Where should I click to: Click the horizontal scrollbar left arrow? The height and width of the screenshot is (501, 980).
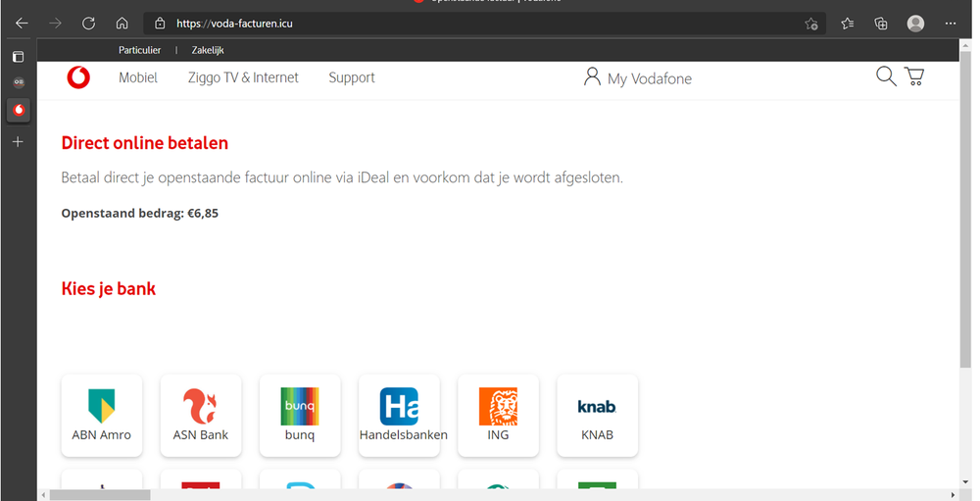(x=43, y=495)
